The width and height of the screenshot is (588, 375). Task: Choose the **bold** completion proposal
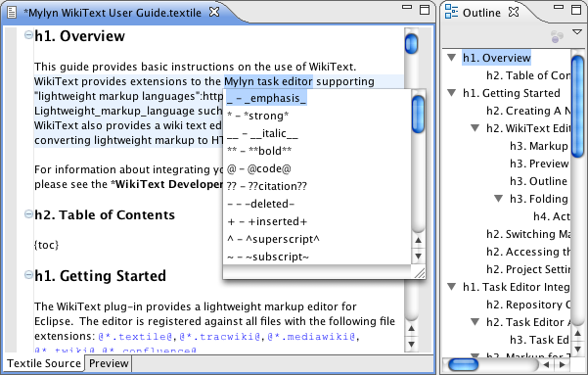(317, 151)
